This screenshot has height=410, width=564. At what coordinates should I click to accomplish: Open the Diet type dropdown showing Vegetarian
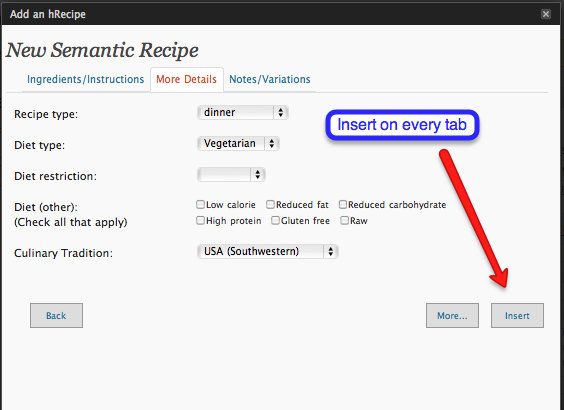[238, 144]
